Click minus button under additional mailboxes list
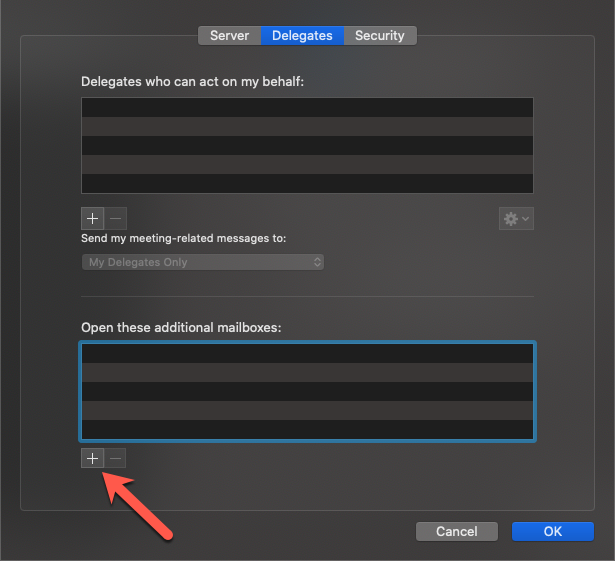Image resolution: width=615 pixels, height=561 pixels. pos(116,458)
